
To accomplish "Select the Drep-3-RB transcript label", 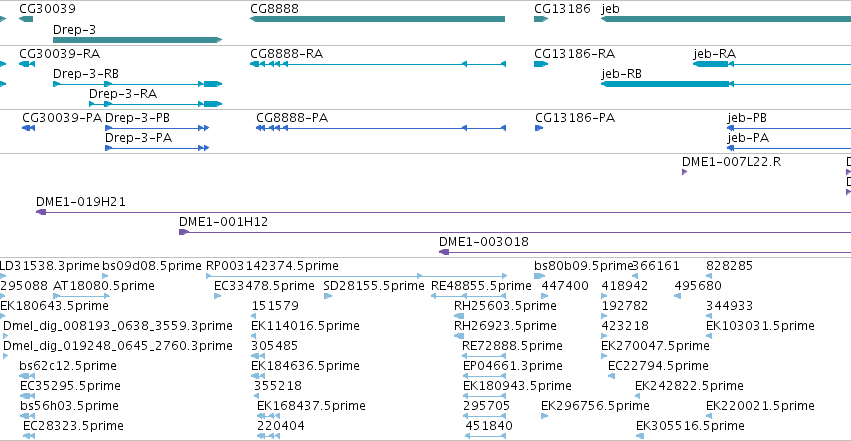I will [86, 74].
